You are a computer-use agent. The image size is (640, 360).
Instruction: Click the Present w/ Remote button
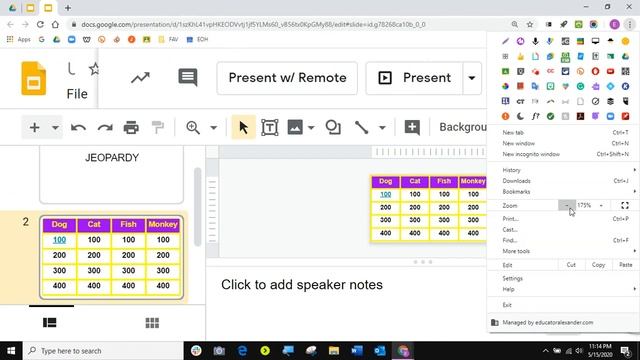click(287, 78)
